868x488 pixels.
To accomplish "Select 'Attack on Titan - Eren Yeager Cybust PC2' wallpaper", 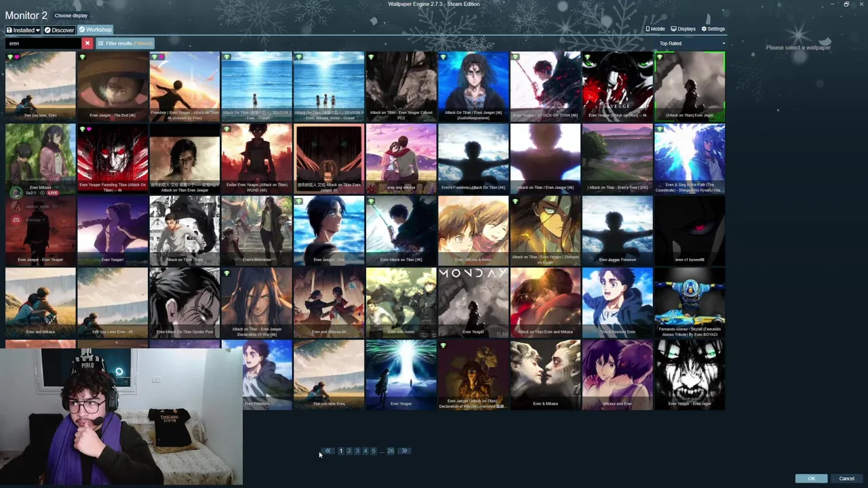I will (401, 87).
